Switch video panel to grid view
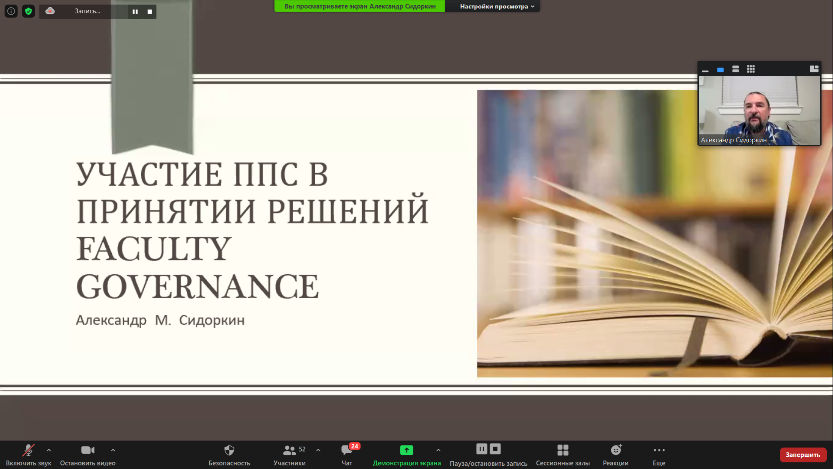 click(x=750, y=69)
